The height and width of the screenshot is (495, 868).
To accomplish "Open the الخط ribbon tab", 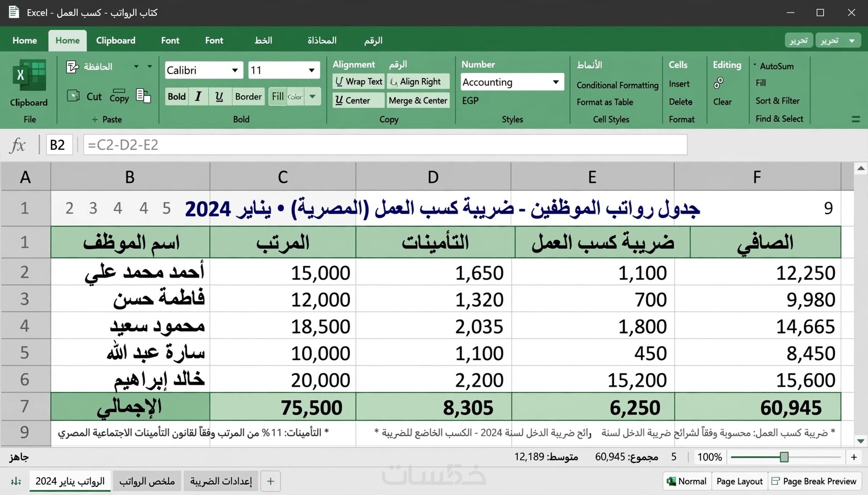I will click(263, 40).
